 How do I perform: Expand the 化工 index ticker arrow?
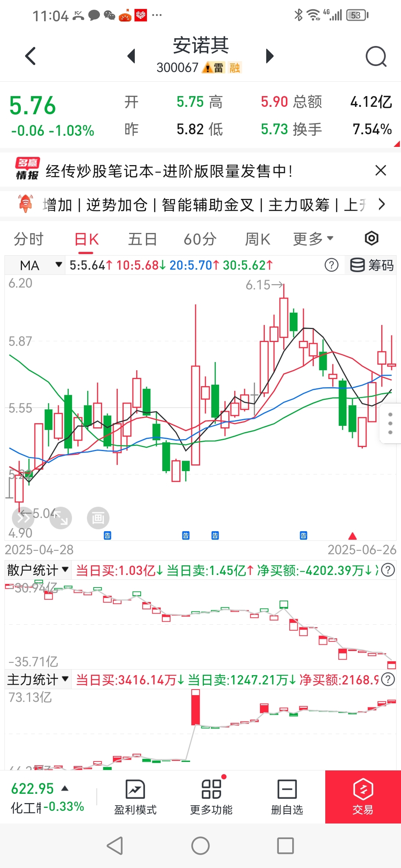tap(65, 788)
